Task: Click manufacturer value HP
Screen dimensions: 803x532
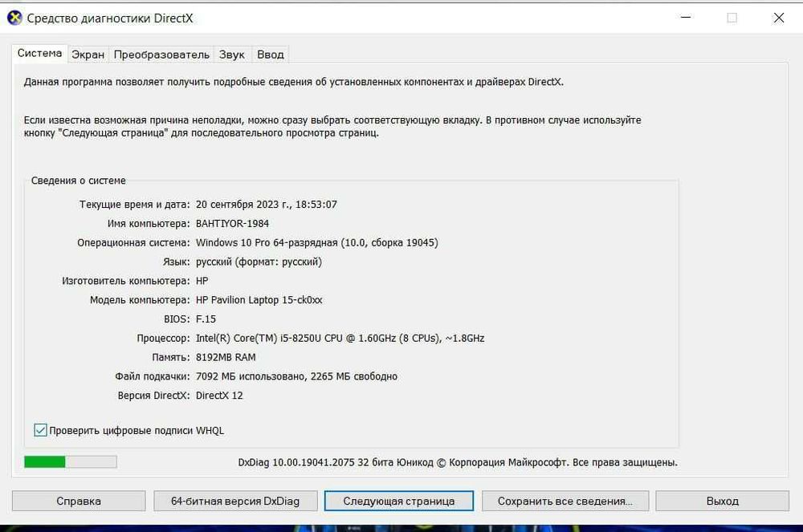Action: 202,281
